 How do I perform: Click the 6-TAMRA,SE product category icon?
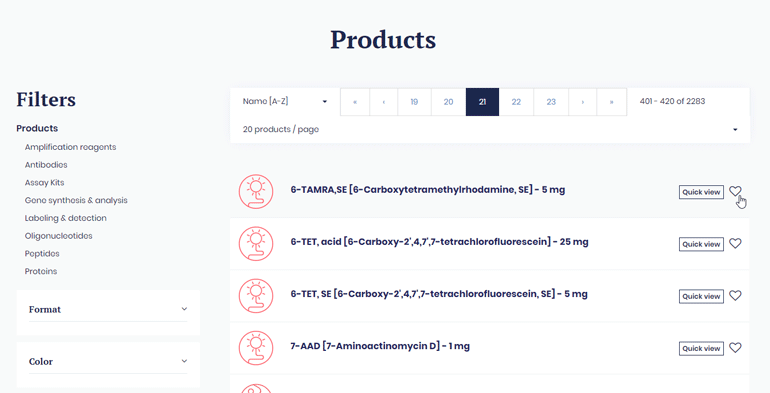pyautogui.click(x=256, y=191)
